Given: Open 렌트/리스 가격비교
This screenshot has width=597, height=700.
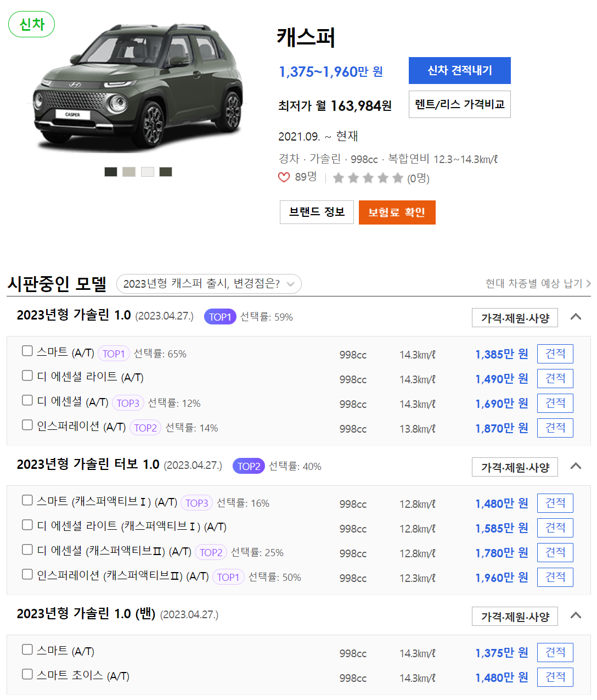Looking at the screenshot, I should pyautogui.click(x=460, y=104).
